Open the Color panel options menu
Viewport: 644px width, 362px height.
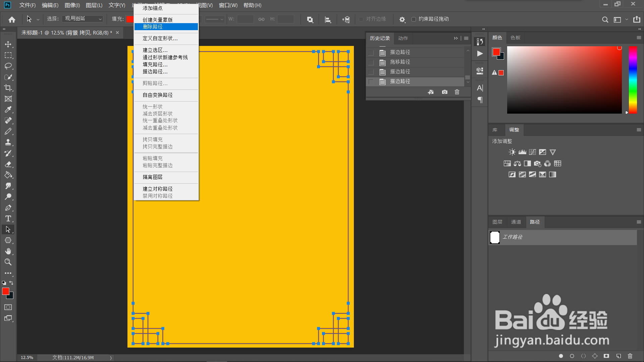tap(639, 38)
